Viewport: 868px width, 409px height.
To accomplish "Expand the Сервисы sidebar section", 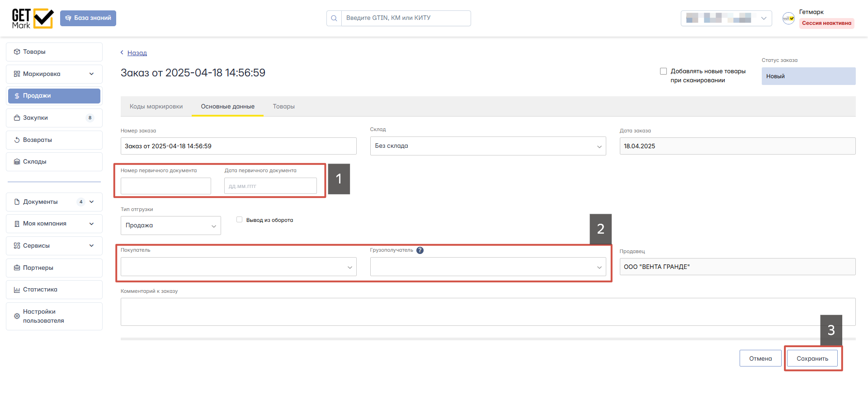I will (x=91, y=246).
